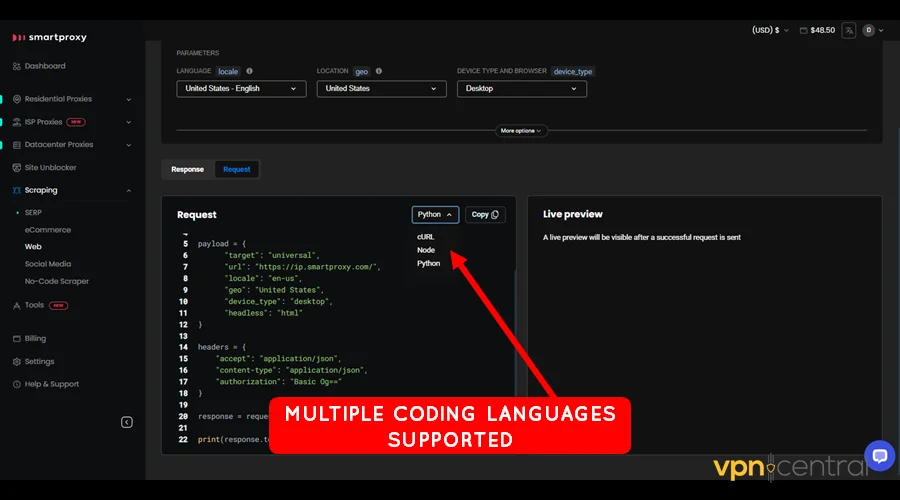Expand ISP Proxies chevron
Screen dimensions: 900x500
coord(129,122)
